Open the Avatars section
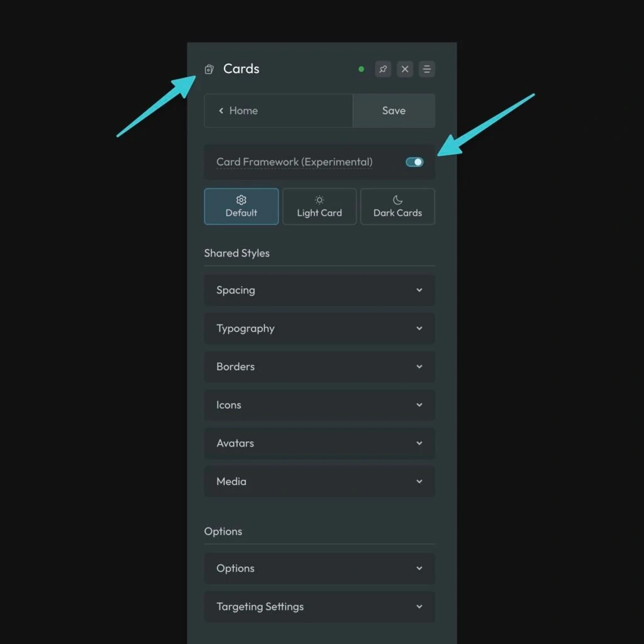The image size is (644, 644). [x=319, y=443]
